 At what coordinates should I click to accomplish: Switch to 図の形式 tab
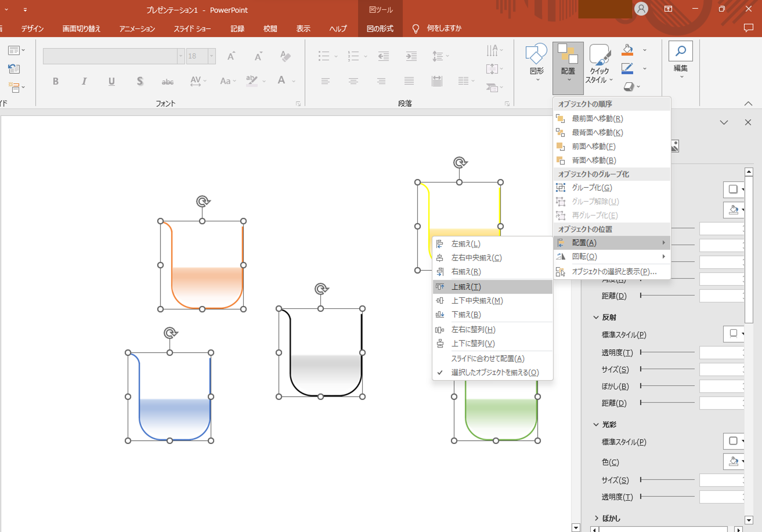click(380, 29)
